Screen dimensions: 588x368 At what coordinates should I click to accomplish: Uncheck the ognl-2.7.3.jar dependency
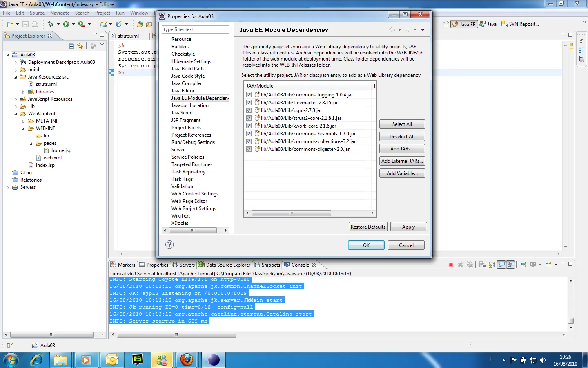pos(249,110)
